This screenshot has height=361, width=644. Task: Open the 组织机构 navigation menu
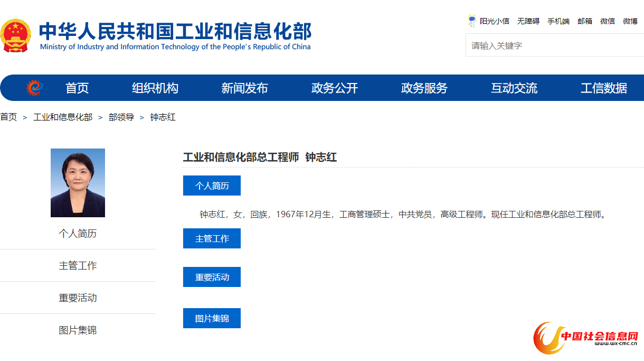tap(155, 88)
